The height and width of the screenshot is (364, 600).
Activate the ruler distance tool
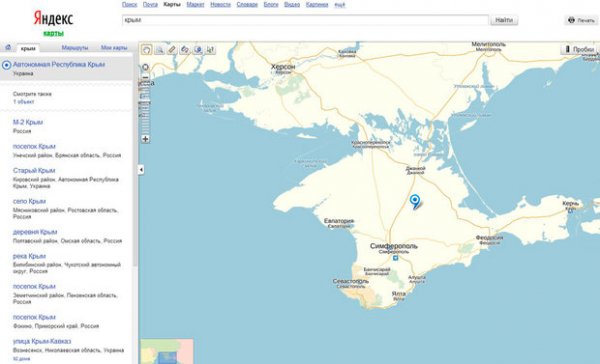coord(172,50)
